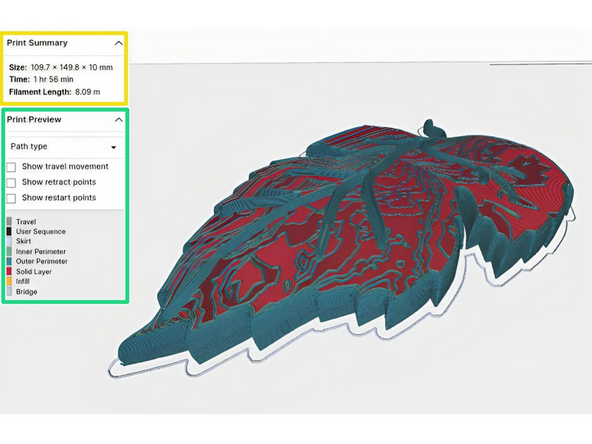Enable Show restart points checkbox

coord(11,198)
